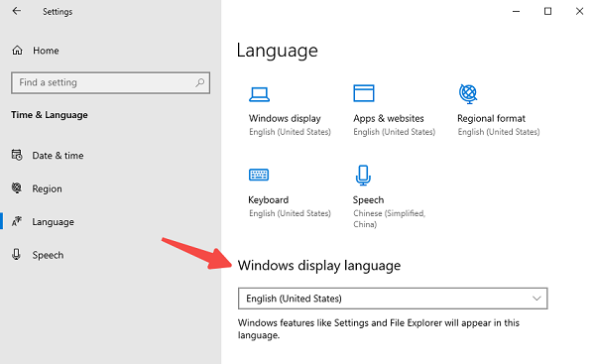This screenshot has width=595, height=364.
Task: Open the Keyboard tile label
Action: click(x=269, y=200)
